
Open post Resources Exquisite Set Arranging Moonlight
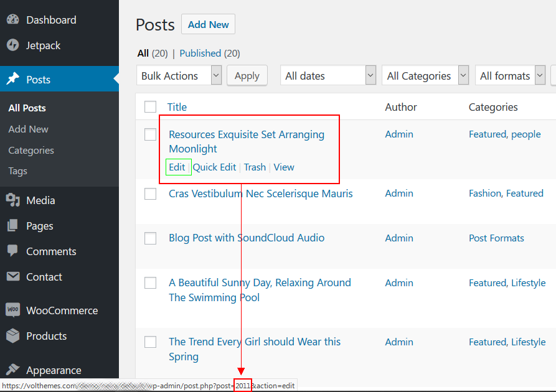point(247,141)
